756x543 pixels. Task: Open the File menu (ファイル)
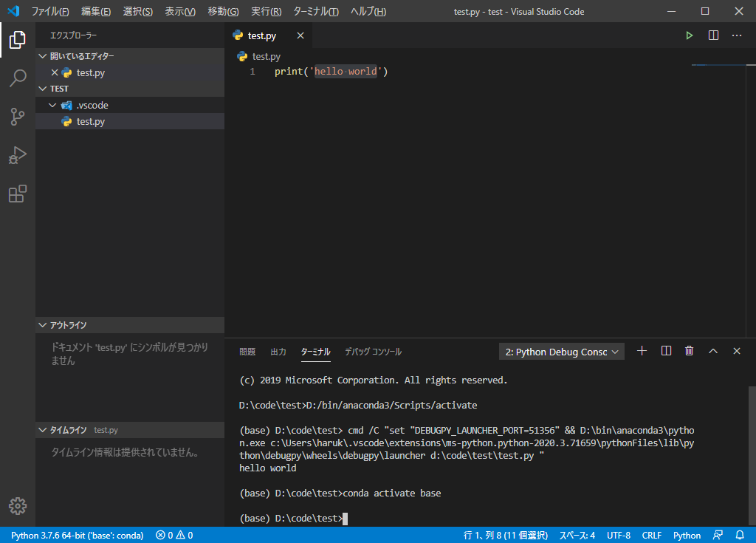point(50,11)
